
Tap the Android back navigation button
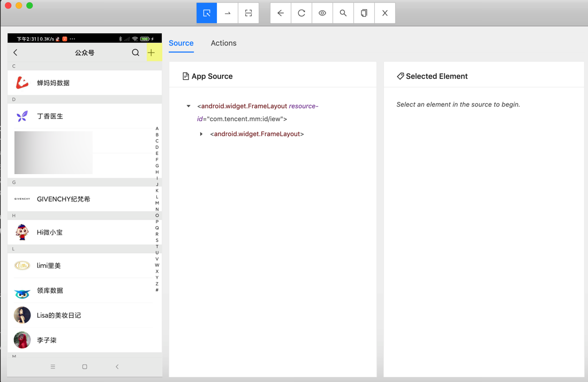click(x=117, y=366)
